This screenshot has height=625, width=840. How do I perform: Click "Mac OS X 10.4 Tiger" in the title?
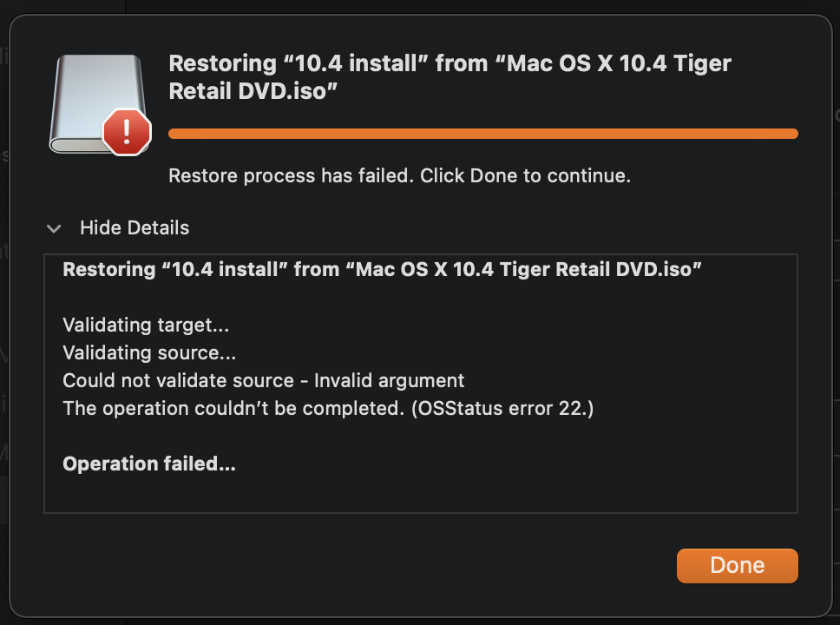tap(619, 63)
